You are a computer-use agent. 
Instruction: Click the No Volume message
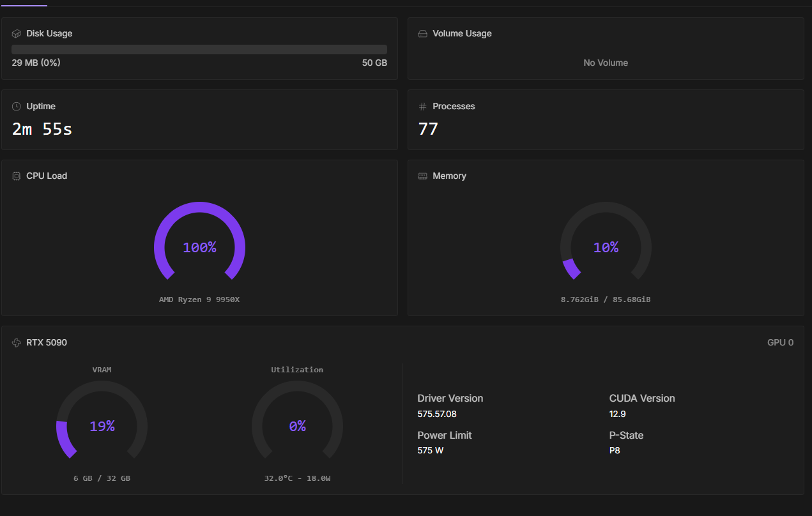pyautogui.click(x=606, y=63)
